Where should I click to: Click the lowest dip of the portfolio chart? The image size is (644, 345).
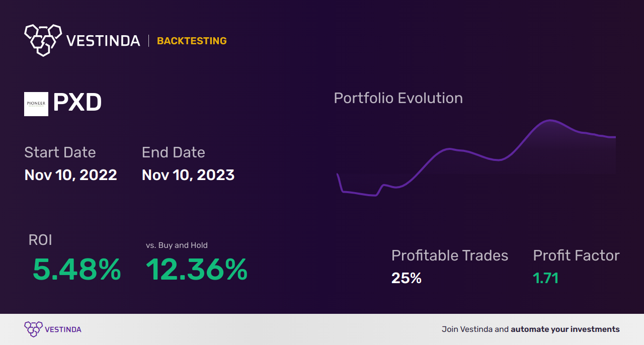coord(374,195)
